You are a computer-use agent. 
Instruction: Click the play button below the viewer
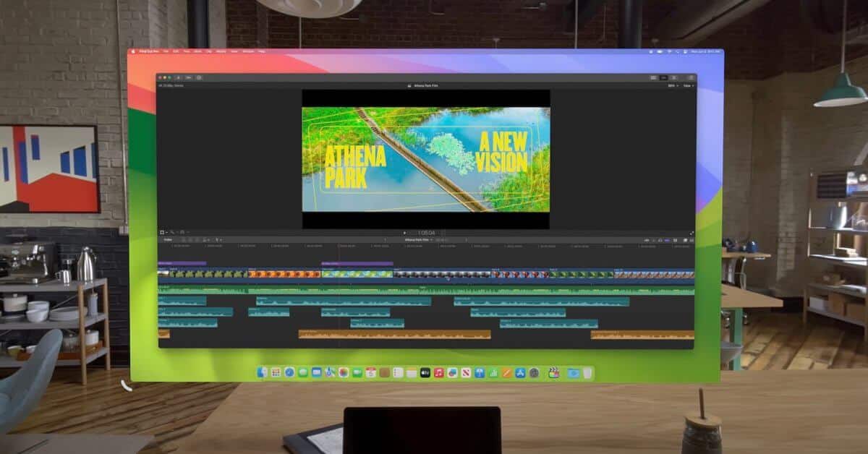coord(404,232)
